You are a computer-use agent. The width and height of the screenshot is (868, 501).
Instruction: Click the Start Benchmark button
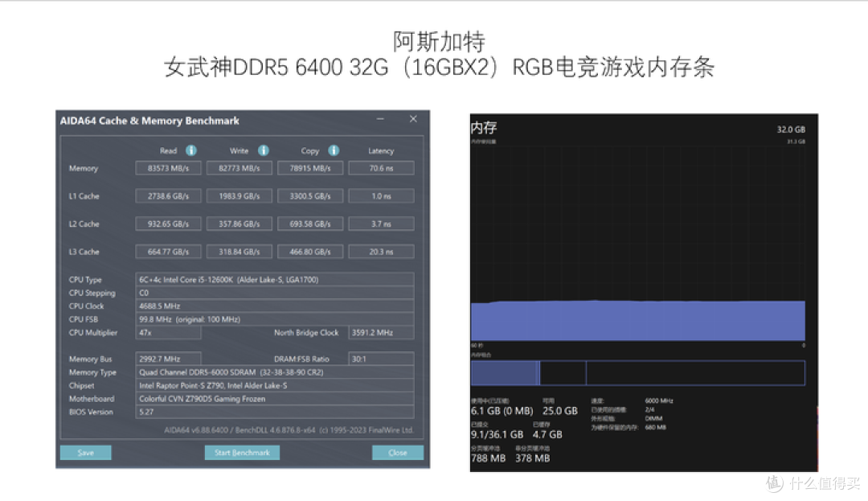[242, 453]
